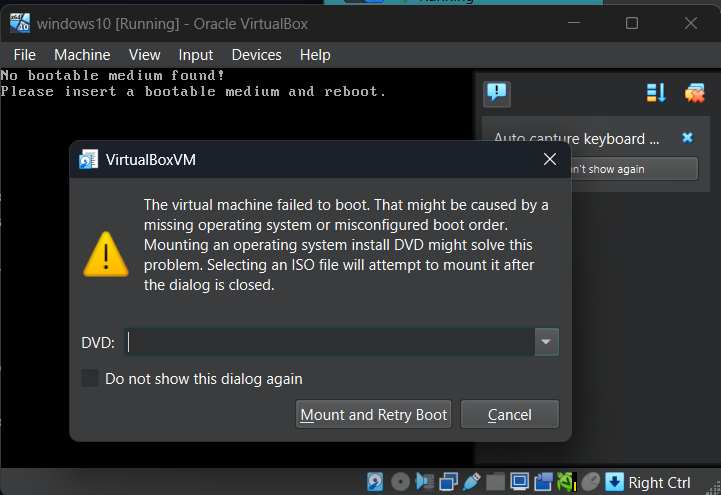Screen dimensions: 721x495
Task: Open the USB devices status icon
Action: [472, 482]
